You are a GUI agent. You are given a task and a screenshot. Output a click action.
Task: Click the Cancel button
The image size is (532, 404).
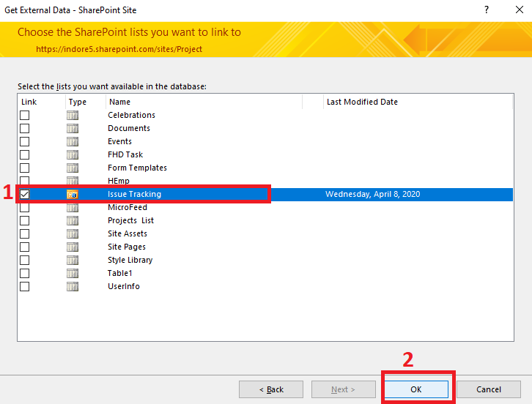(x=489, y=389)
